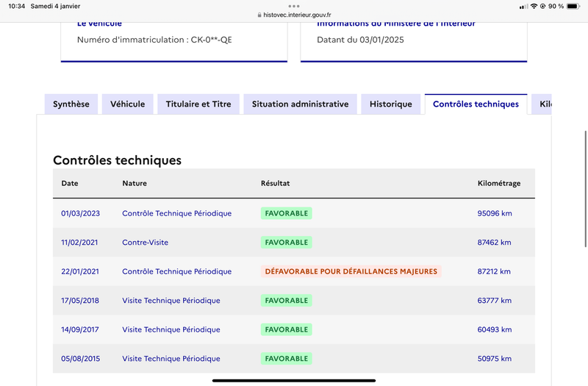Viewport: 588px width, 386px height.
Task: Switch to the Véhicule tab
Action: coord(127,104)
